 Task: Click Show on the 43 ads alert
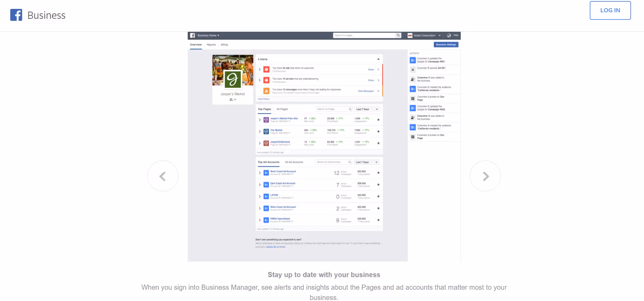(x=371, y=70)
